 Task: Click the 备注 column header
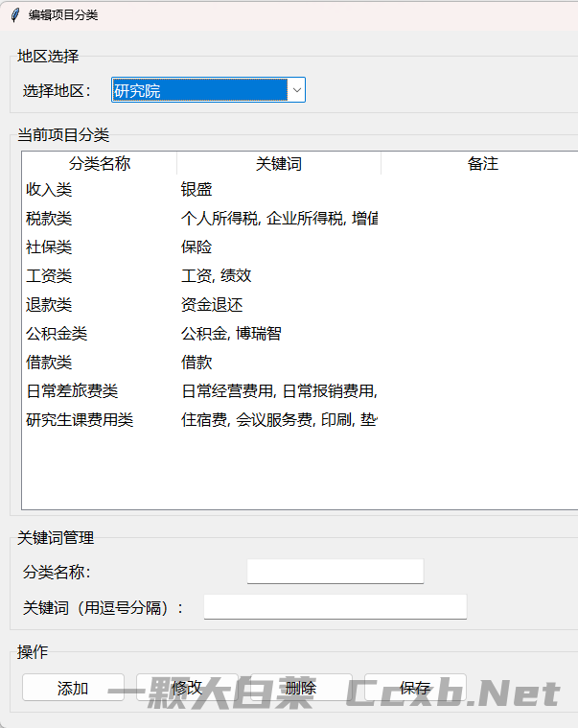point(482,164)
